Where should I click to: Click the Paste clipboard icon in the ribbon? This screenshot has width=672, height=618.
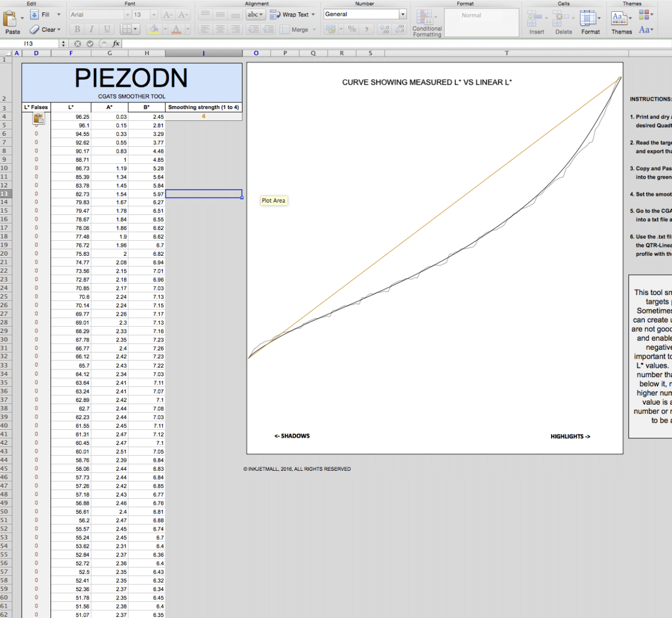point(10,19)
